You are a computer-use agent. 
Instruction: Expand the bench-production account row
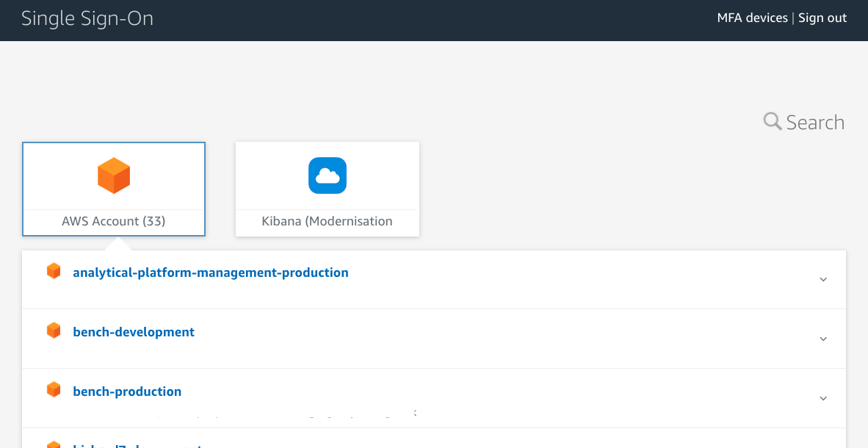(x=823, y=398)
